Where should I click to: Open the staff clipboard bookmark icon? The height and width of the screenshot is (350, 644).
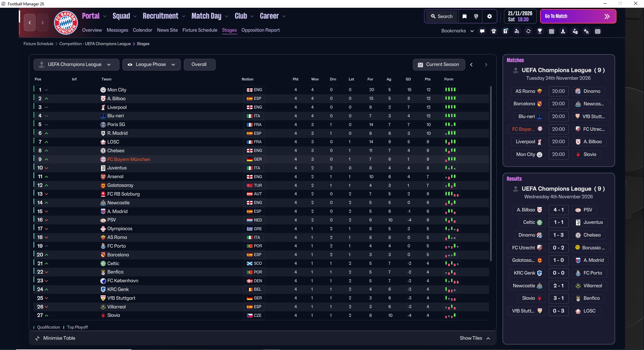575,31
